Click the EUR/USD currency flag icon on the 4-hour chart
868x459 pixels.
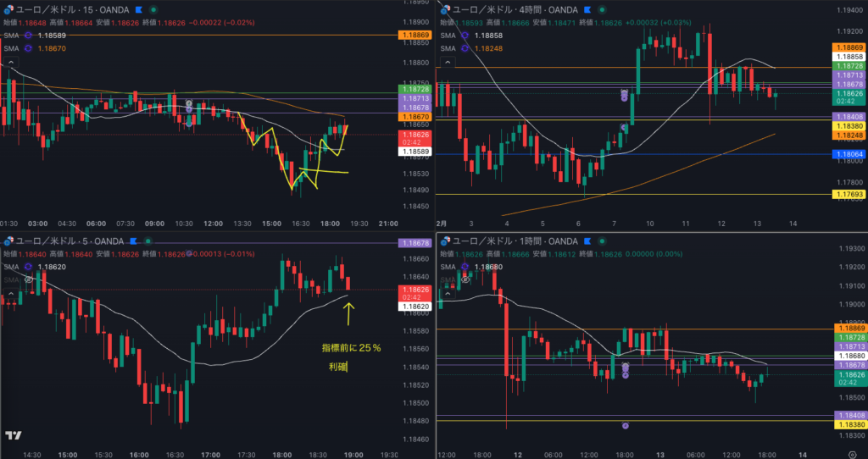tap(444, 9)
